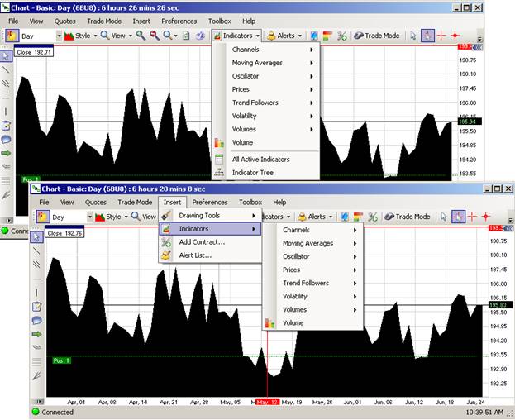Click zoom out magnifier in upper window toolbar
Screen dimensions: 515x420
point(155,36)
